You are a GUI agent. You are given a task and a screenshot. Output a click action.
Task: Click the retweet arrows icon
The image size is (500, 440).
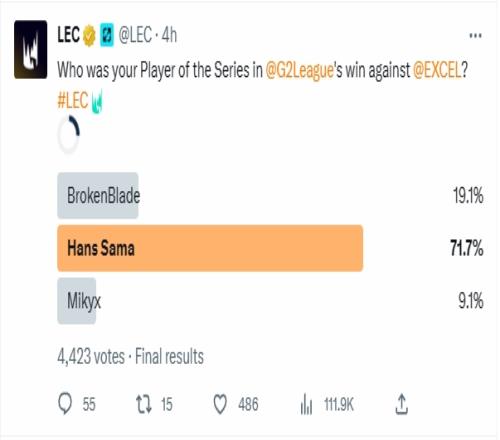[x=144, y=404]
